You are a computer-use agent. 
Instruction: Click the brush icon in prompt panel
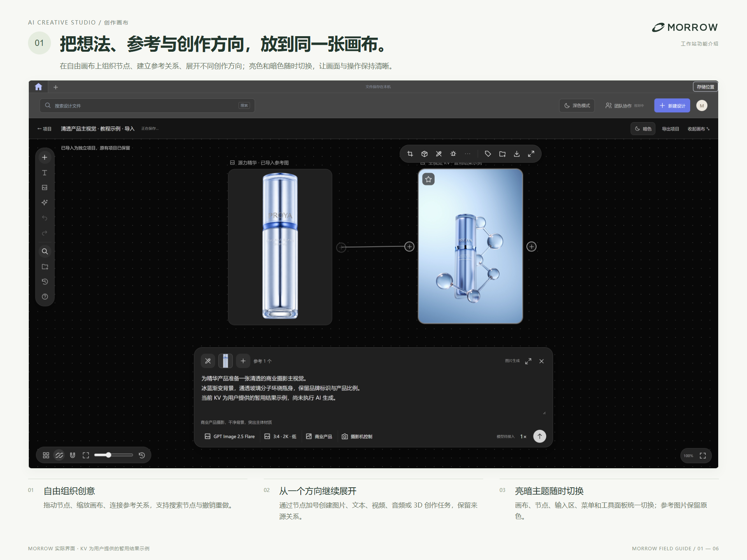click(x=208, y=361)
